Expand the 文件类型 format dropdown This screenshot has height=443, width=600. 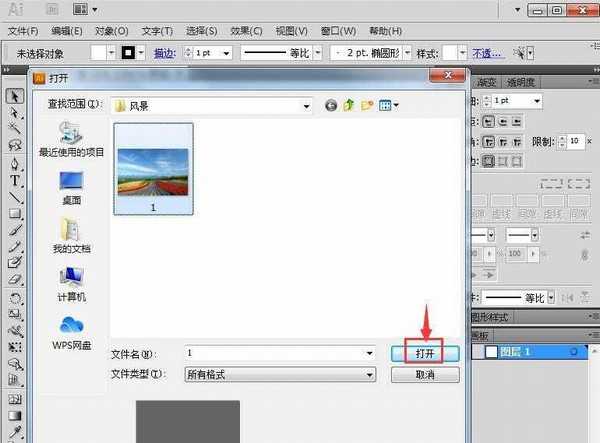click(370, 374)
